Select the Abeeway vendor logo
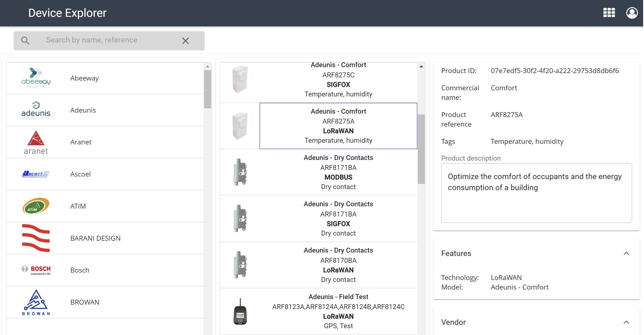Image resolution: width=644 pixels, height=335 pixels. click(36, 78)
